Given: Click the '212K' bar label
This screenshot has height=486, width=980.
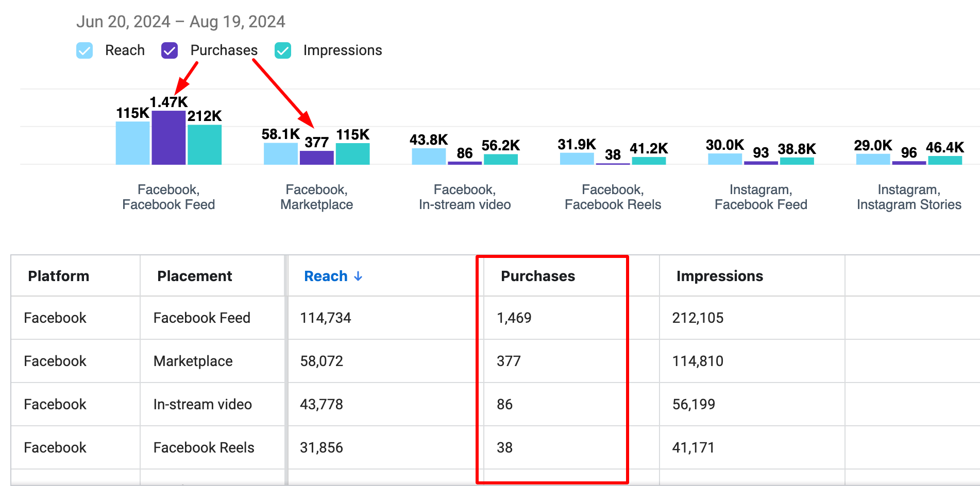Looking at the screenshot, I should pos(205,116).
